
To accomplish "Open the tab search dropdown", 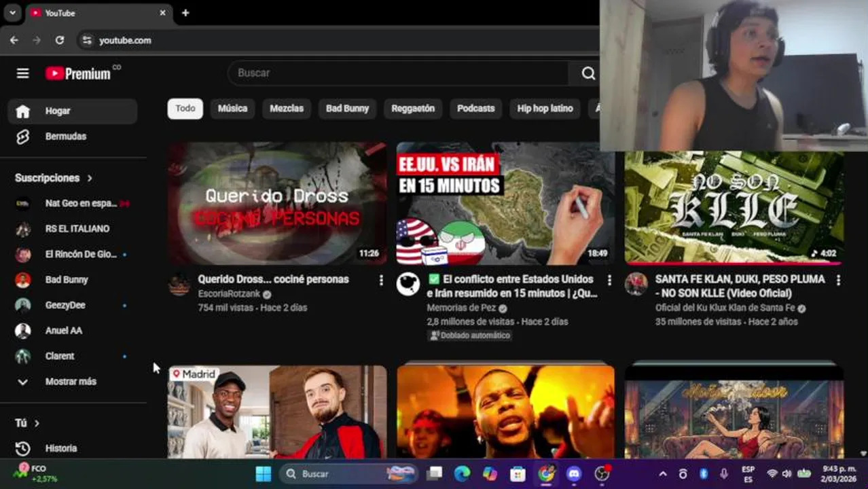I will pyautogui.click(x=12, y=13).
